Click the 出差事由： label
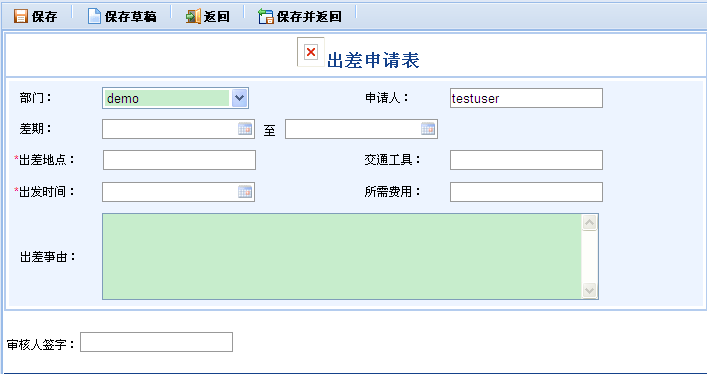This screenshot has width=707, height=374. [x=48, y=257]
